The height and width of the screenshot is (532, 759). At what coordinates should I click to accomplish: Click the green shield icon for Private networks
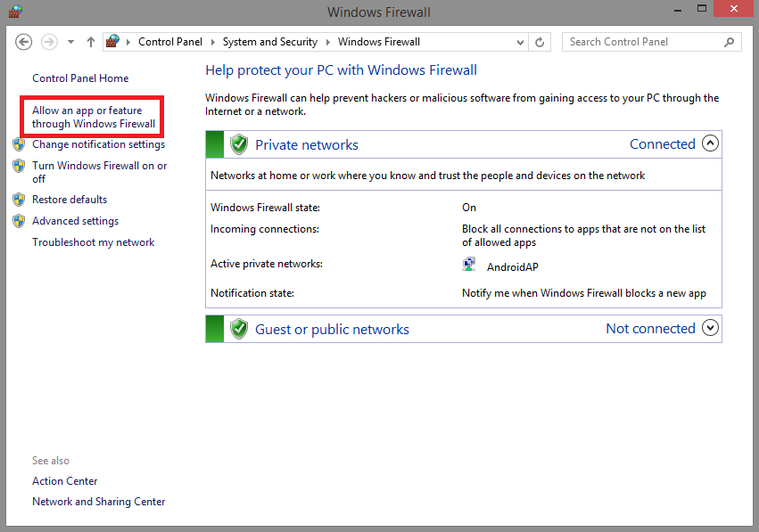[239, 143]
